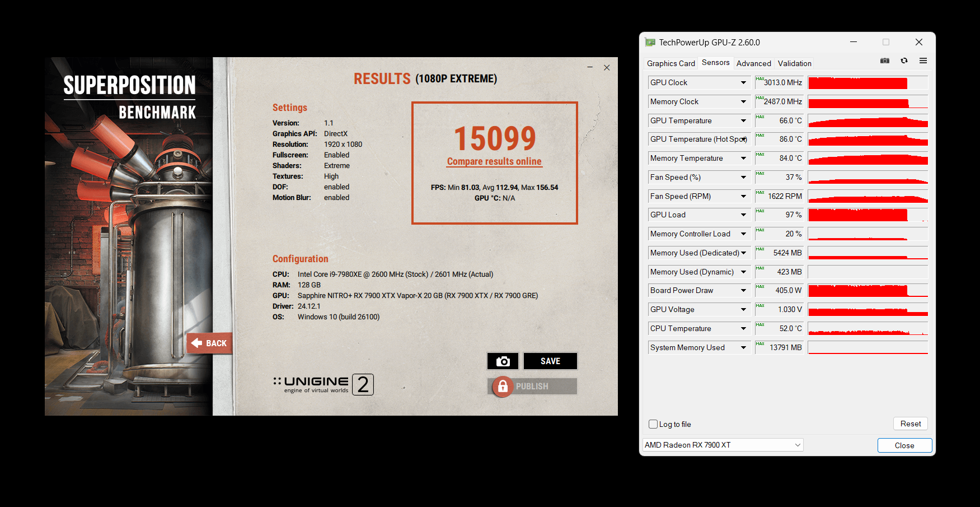
Task: Click the 405.0 W power draw value
Action: (779, 290)
